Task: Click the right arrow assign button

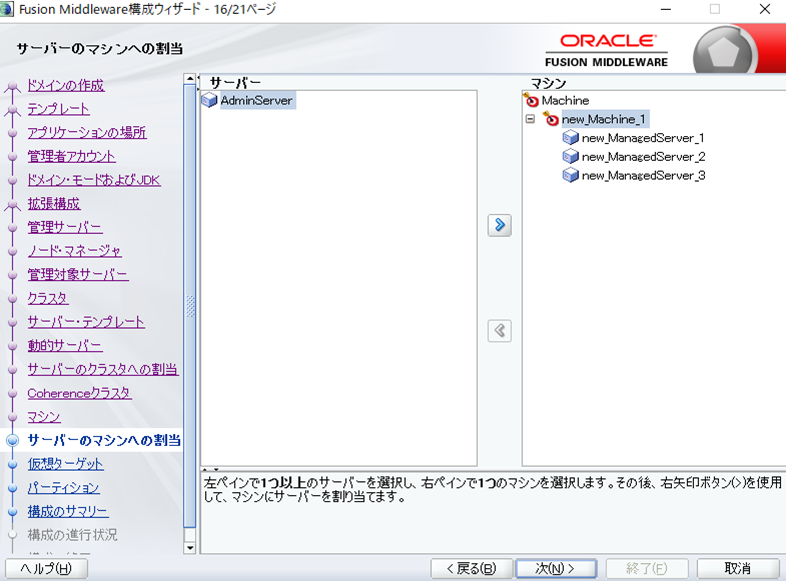Action: pyautogui.click(x=500, y=225)
